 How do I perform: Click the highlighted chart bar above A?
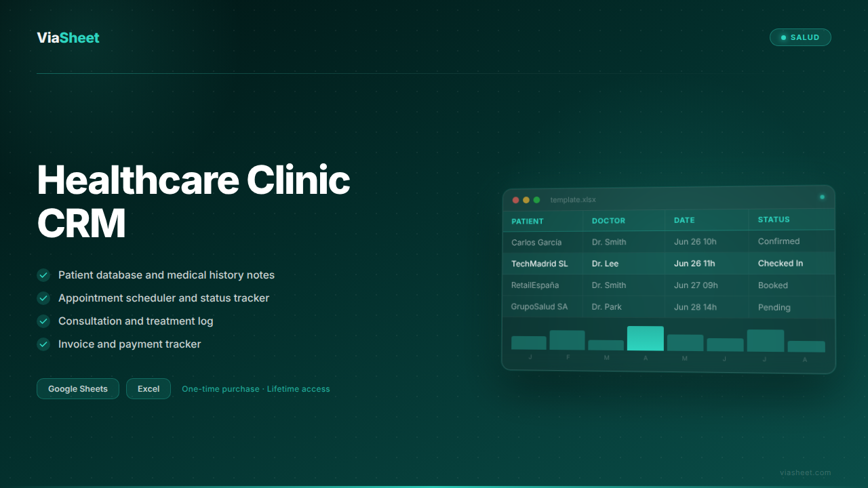coord(646,338)
